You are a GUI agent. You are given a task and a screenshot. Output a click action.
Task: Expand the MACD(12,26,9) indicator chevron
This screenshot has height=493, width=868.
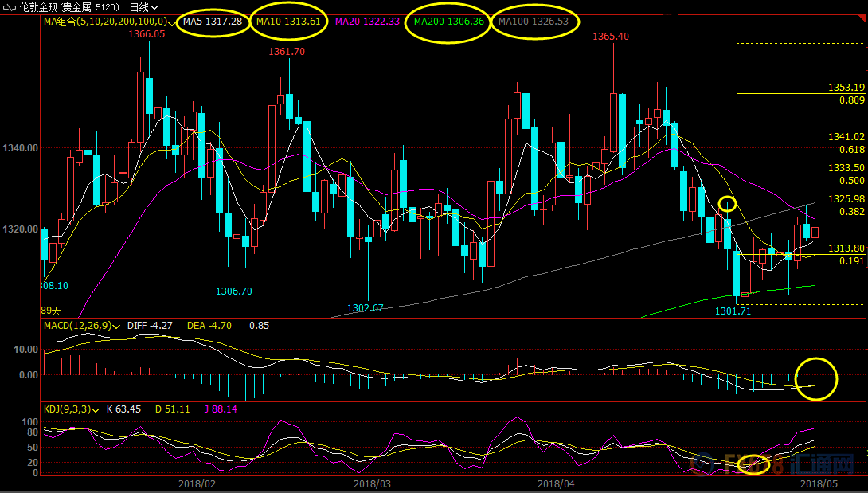point(116,327)
